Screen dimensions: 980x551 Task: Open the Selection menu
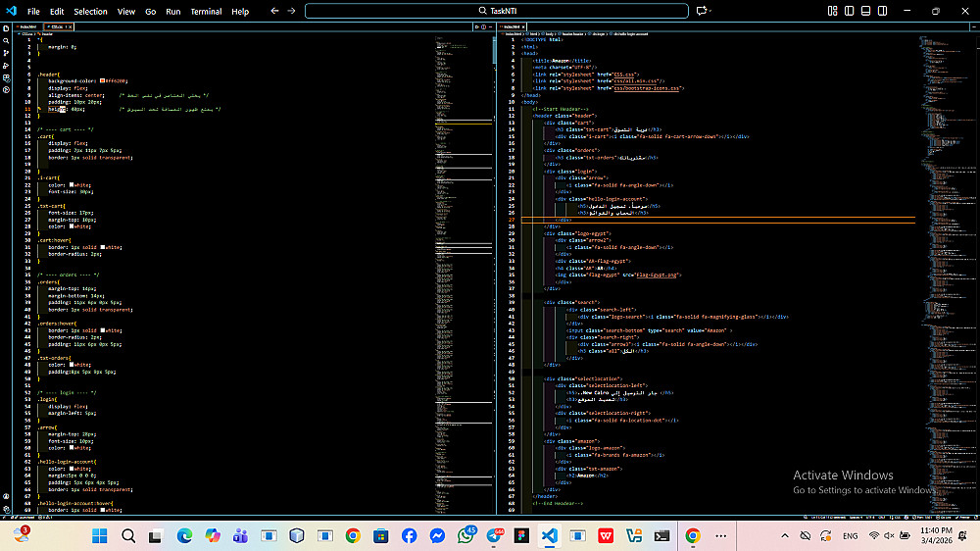point(90,12)
